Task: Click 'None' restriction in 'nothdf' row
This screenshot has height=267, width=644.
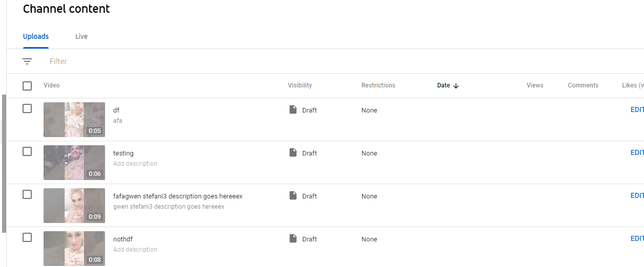Action: [369, 239]
